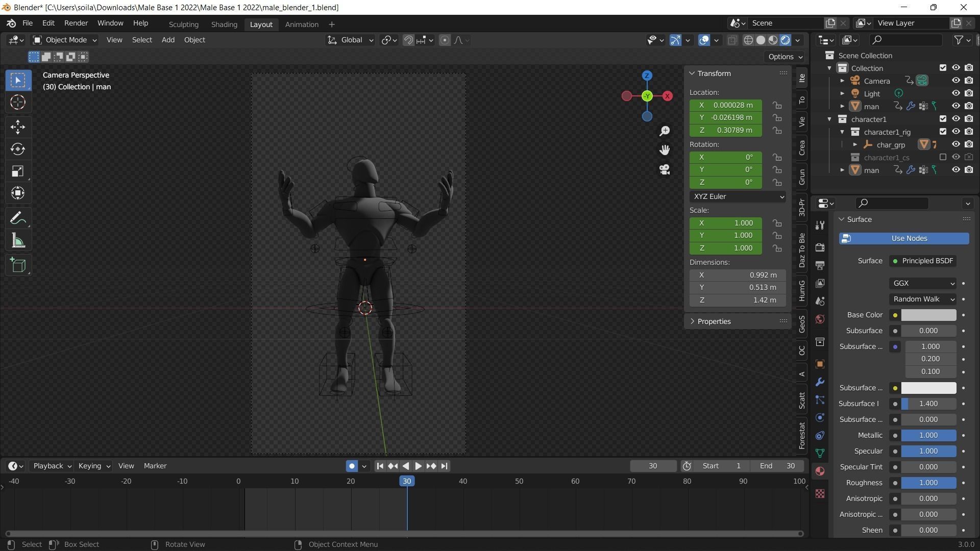This screenshot has width=980, height=551.
Task: Click the Blender logo menu icon
Action: click(x=11, y=23)
